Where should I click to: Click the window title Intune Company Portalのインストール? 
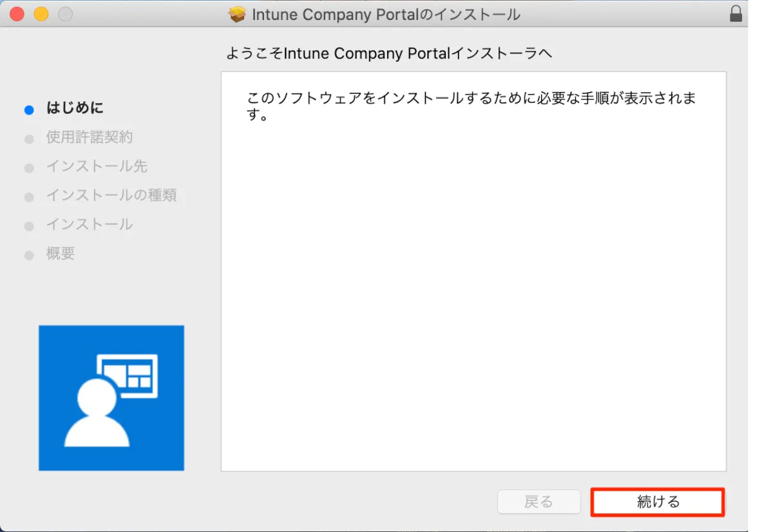pos(386,14)
